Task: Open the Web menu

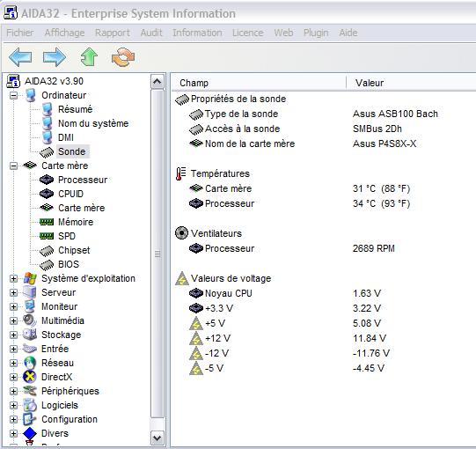Action: coord(283,33)
